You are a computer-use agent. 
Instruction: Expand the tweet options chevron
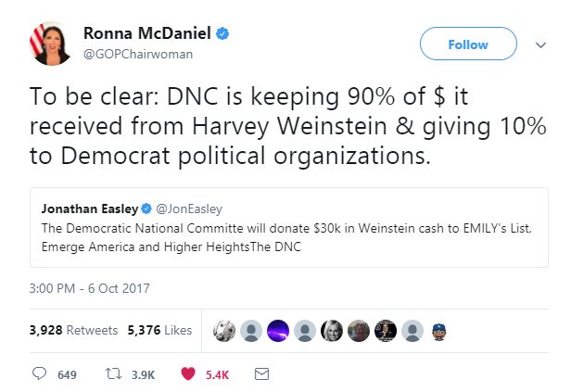[x=541, y=44]
